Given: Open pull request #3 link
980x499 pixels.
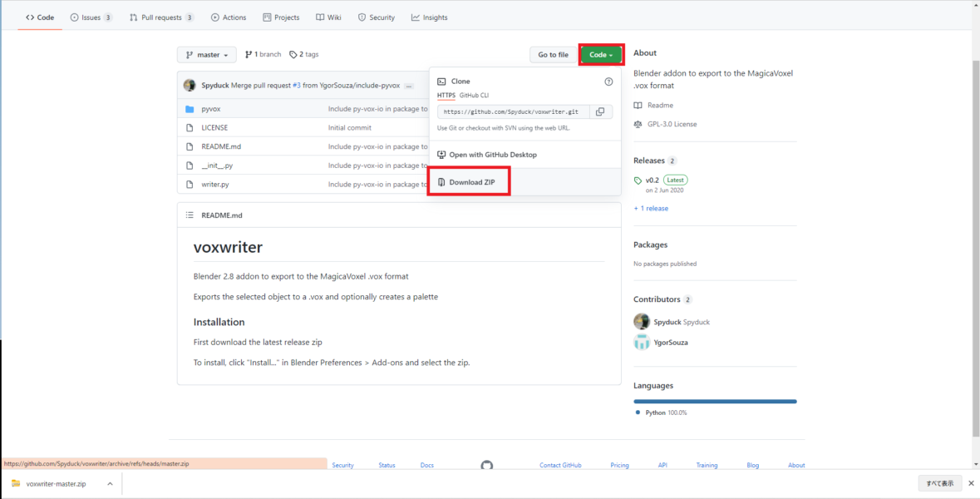Looking at the screenshot, I should point(296,85).
